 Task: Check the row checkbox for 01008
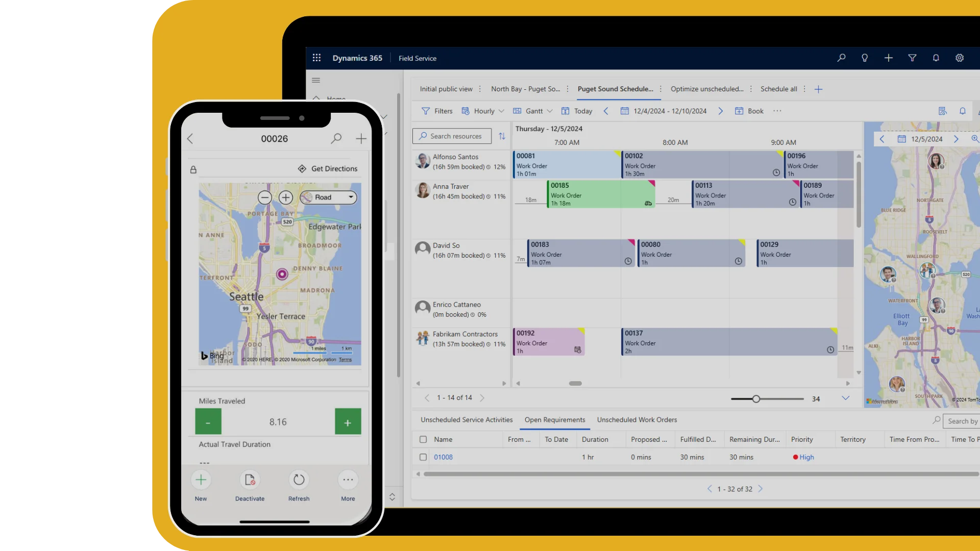423,457
